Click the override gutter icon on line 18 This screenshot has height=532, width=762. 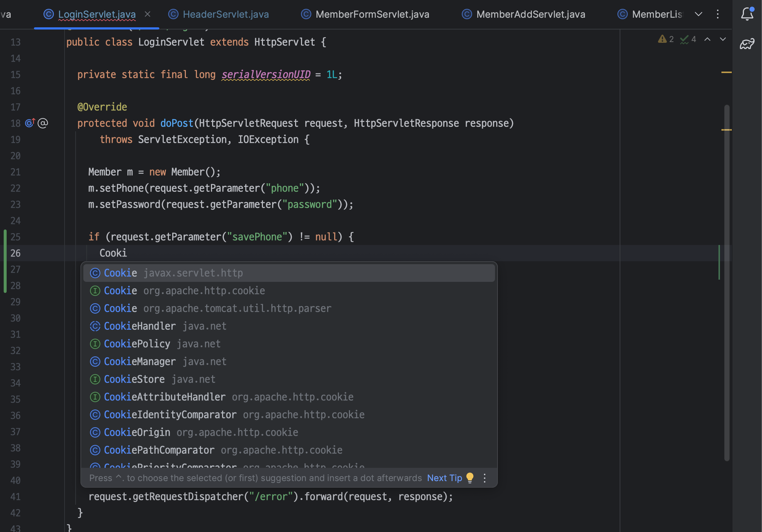pyautogui.click(x=30, y=123)
